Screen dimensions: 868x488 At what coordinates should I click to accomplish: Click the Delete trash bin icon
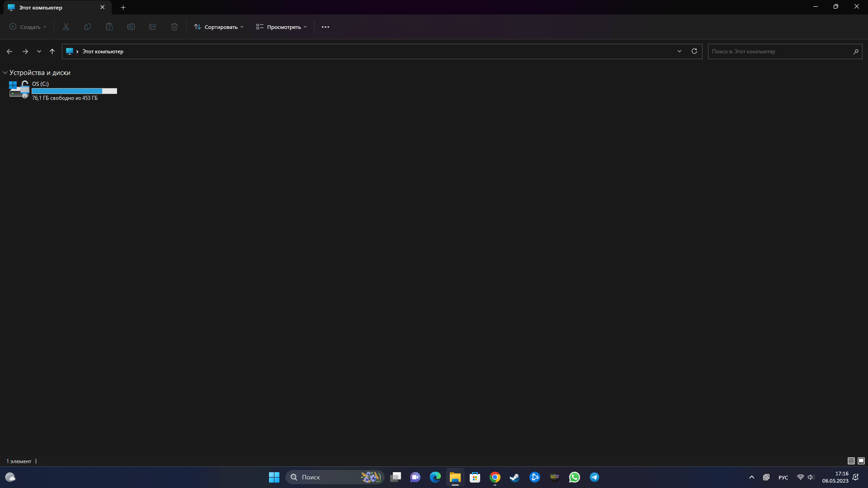click(175, 27)
